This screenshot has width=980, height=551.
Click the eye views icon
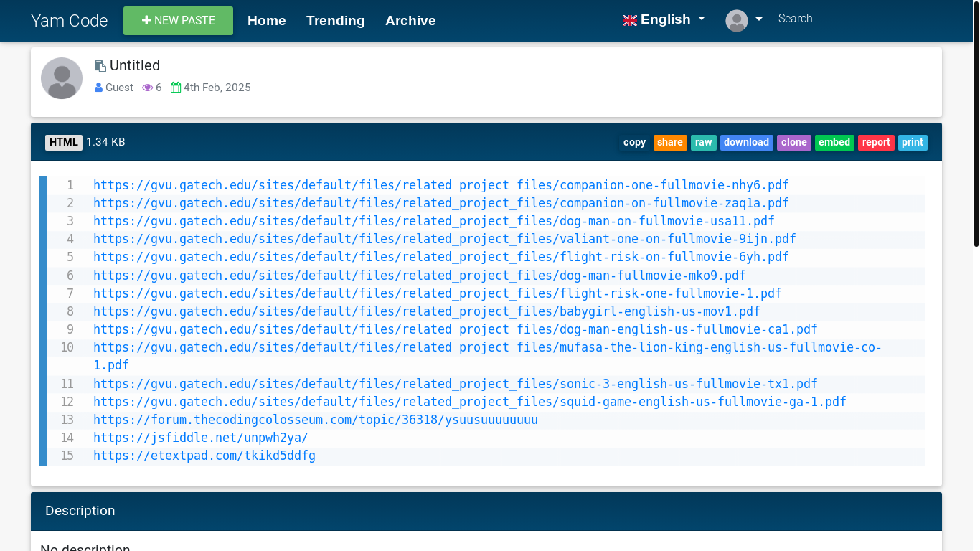148,88
